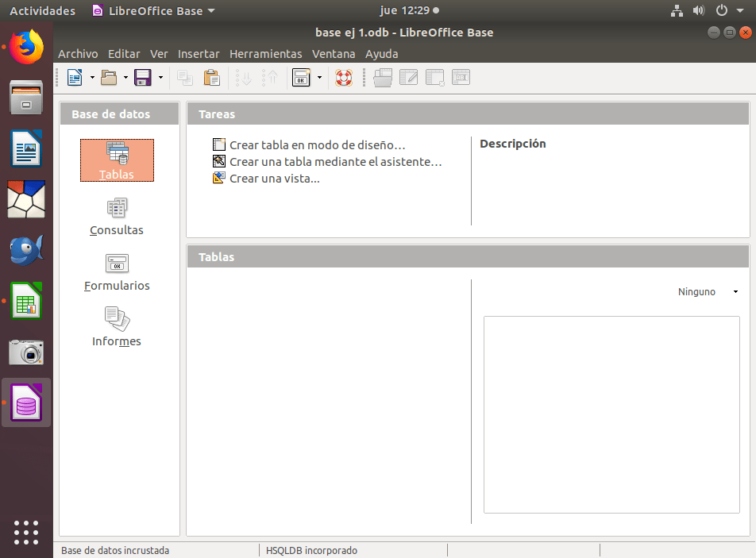This screenshot has width=756, height=558.
Task: Launch LibreOffice Calc from the dock
Action: click(26, 301)
